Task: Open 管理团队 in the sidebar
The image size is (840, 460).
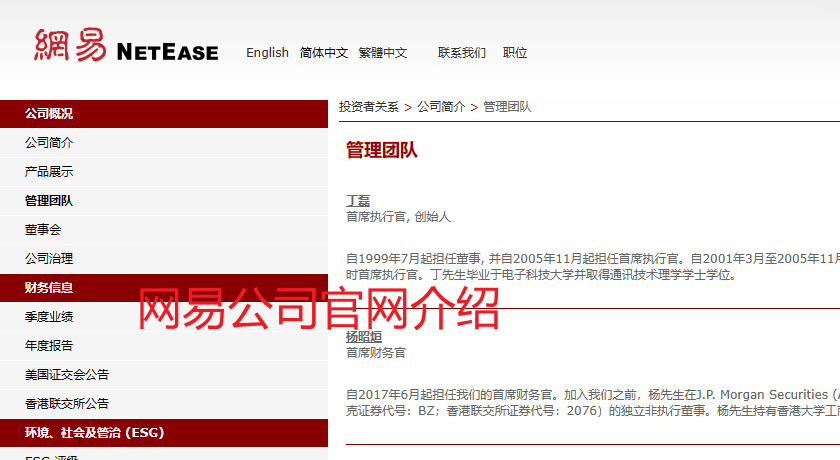Action: tap(164, 200)
